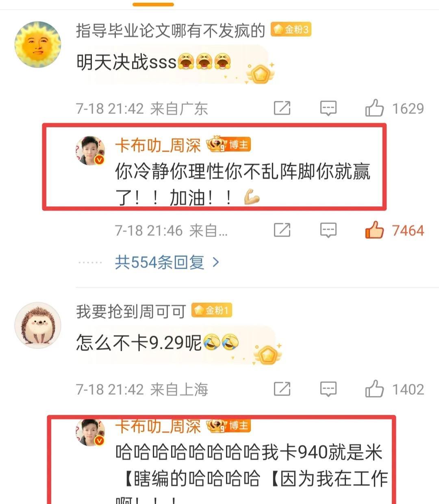Open the hedgehog avatar profile

pyautogui.click(x=38, y=325)
